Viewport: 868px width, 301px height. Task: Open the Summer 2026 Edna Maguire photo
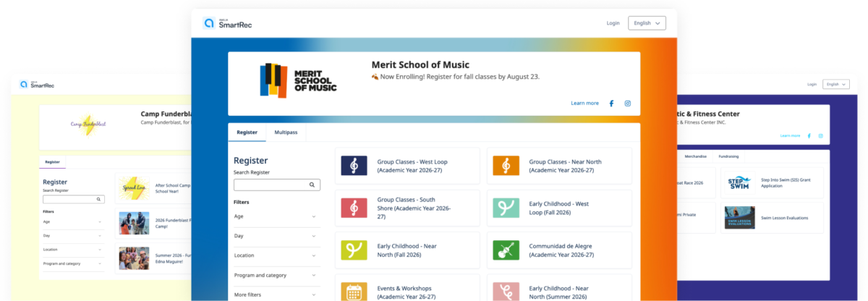[x=135, y=258]
